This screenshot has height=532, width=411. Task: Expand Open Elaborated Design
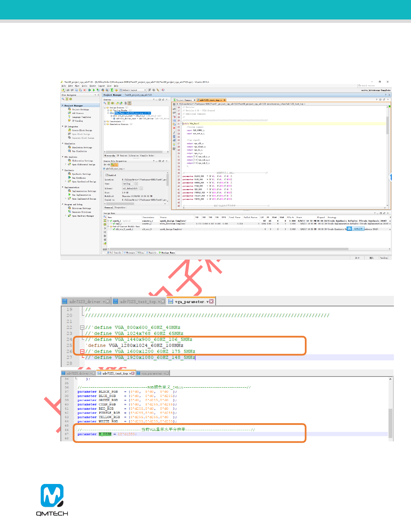point(65,165)
